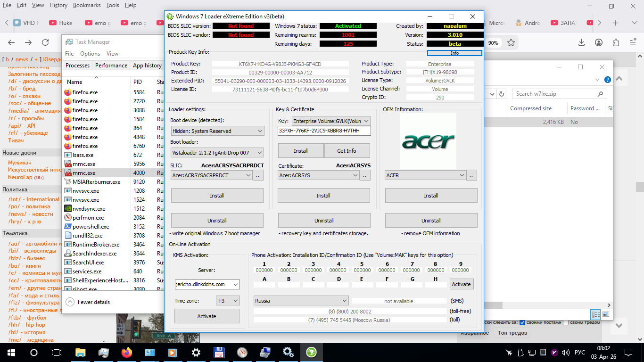The height and width of the screenshot is (362, 644).
Task: Switch Explorer to details view icon
Action: [596, 314]
